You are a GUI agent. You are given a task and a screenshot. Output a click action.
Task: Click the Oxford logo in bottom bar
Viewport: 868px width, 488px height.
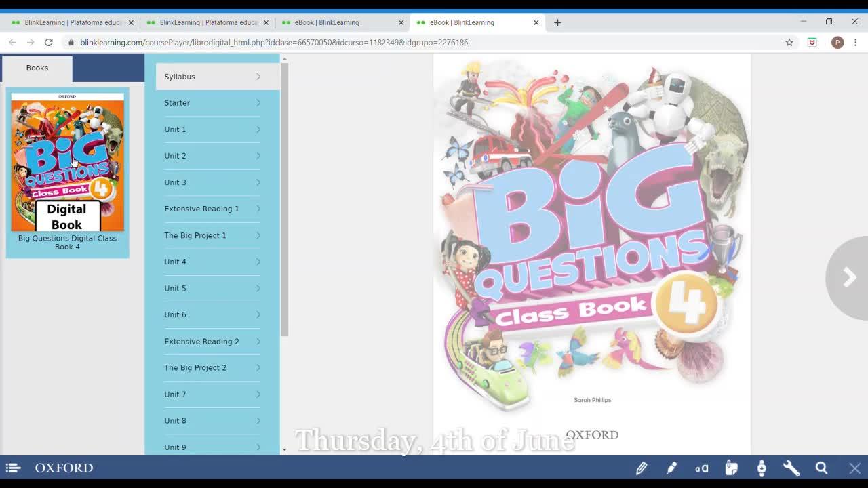coord(64,468)
